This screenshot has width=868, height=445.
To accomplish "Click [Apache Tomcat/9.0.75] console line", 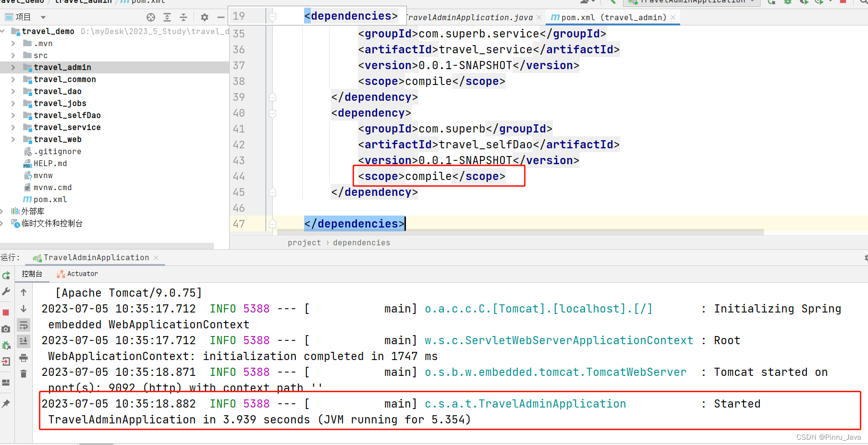I will (129, 293).
